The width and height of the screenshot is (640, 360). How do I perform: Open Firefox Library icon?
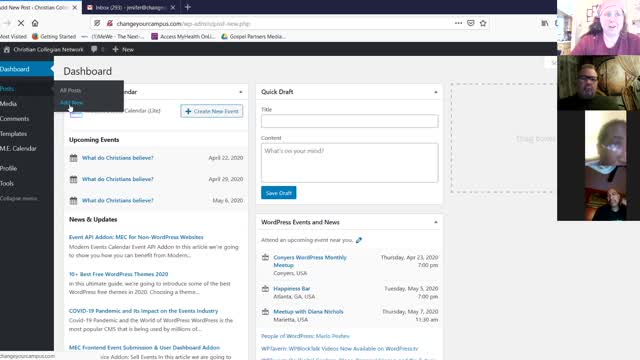(545, 23)
